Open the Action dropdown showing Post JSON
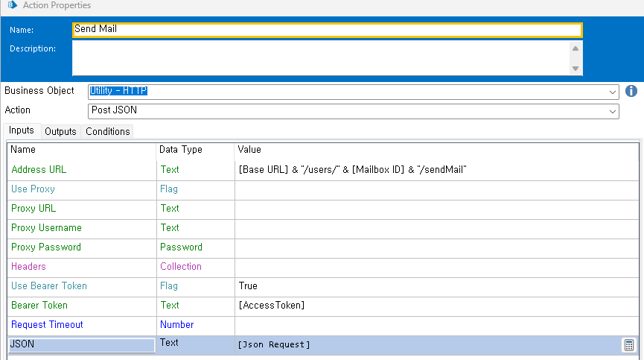The image size is (644, 360). [x=613, y=111]
